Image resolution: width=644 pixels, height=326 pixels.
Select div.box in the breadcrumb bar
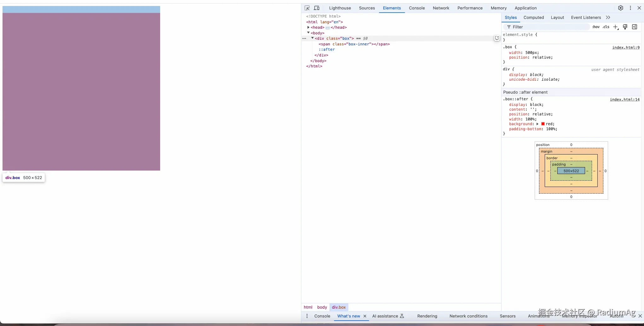click(x=339, y=307)
